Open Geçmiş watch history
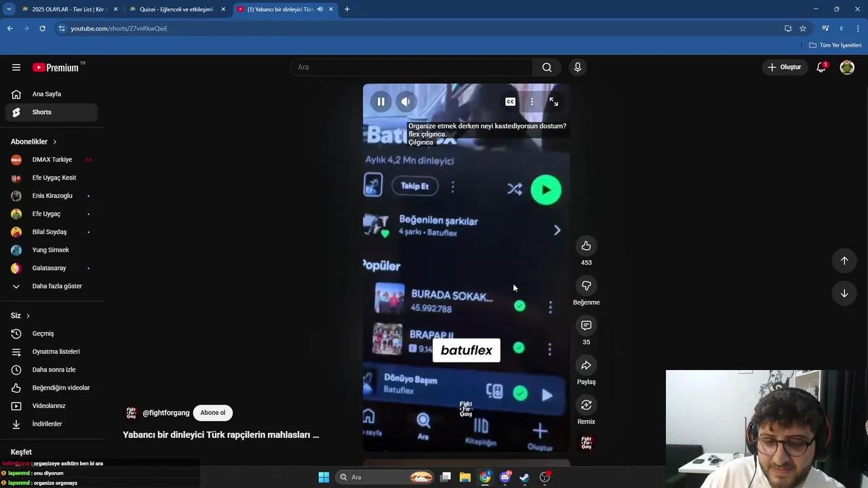 click(52, 333)
